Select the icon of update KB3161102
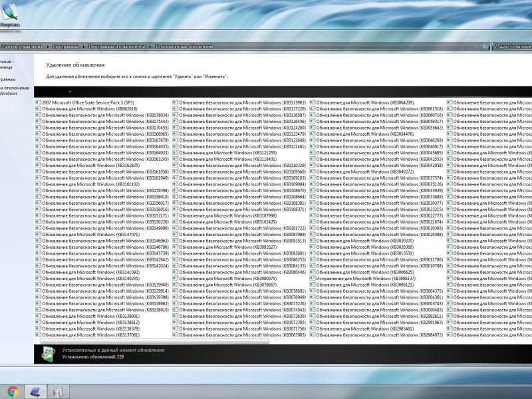Viewport: 532px width, 399px height. coord(38,184)
